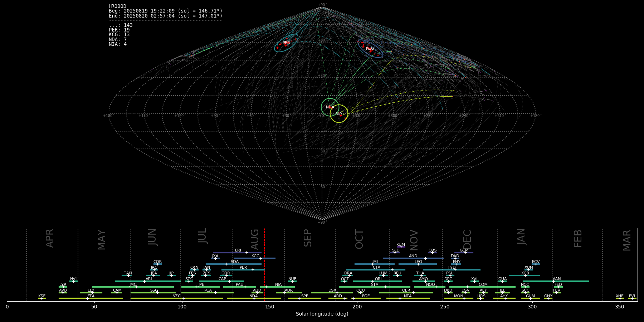Select the NDA radiant circle label on map
This screenshot has width=644, height=322.
pos(330,107)
